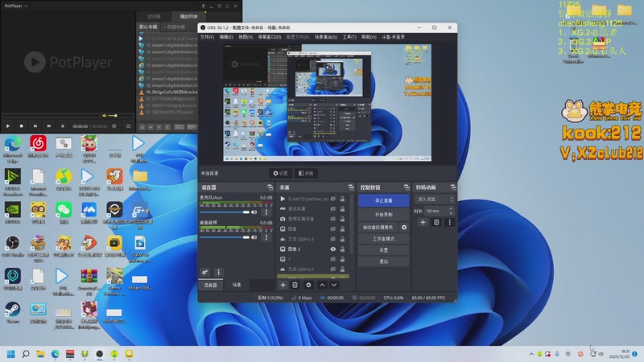
Task: Delete selected source with trash icon
Action: (x=295, y=285)
